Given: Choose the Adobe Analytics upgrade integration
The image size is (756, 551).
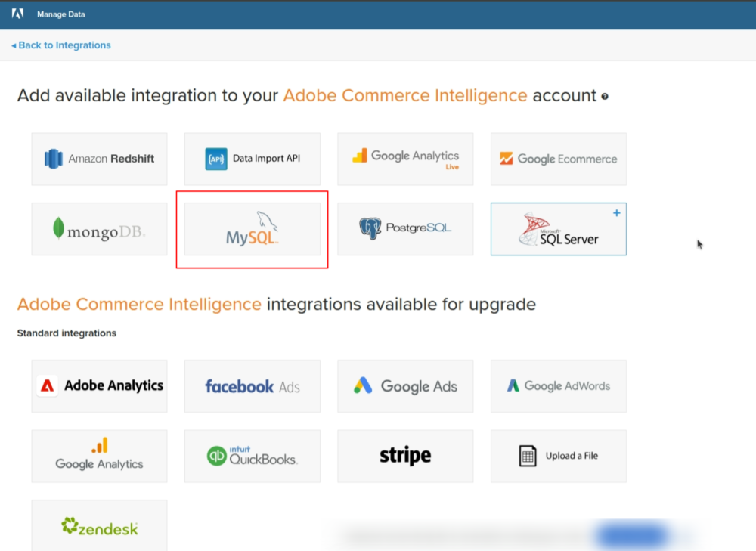Looking at the screenshot, I should pyautogui.click(x=99, y=386).
